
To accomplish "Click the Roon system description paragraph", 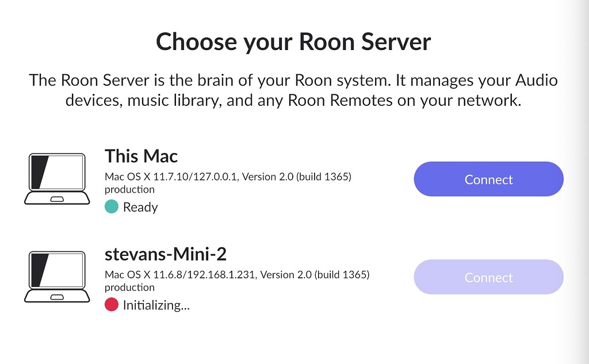I will 294,90.
